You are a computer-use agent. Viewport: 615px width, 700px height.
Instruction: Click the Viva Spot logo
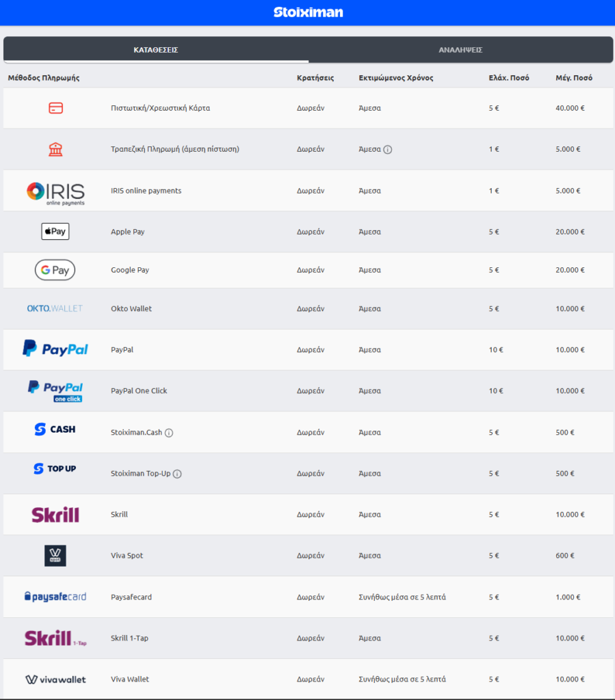coord(55,556)
